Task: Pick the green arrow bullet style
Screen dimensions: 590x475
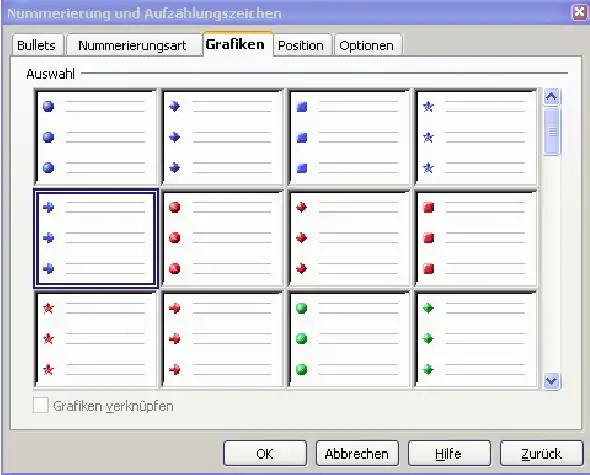Action: pos(476,340)
